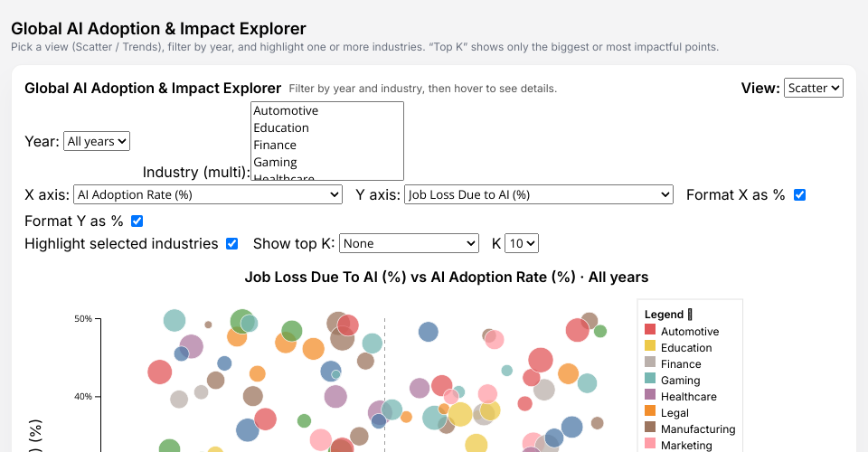Image resolution: width=868 pixels, height=452 pixels.
Task: Click the purple Healthcare legend swatch
Action: [650, 397]
